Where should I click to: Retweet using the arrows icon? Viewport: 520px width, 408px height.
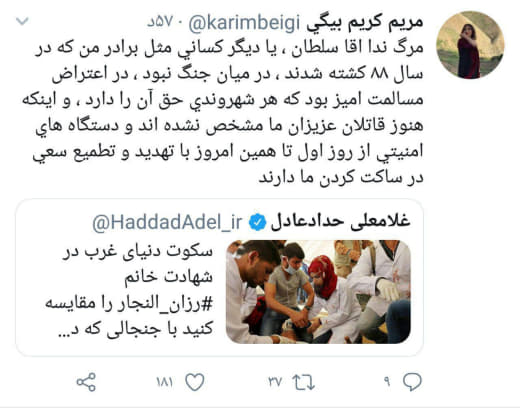point(303,382)
